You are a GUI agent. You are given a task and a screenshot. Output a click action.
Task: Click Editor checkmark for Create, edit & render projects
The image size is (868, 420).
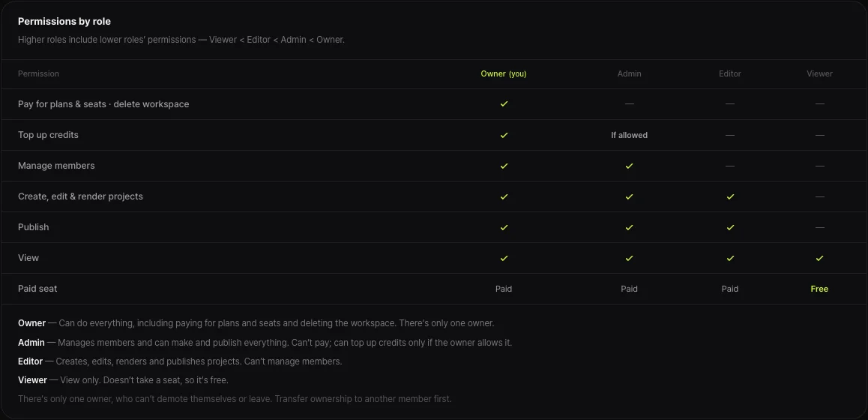tap(730, 196)
